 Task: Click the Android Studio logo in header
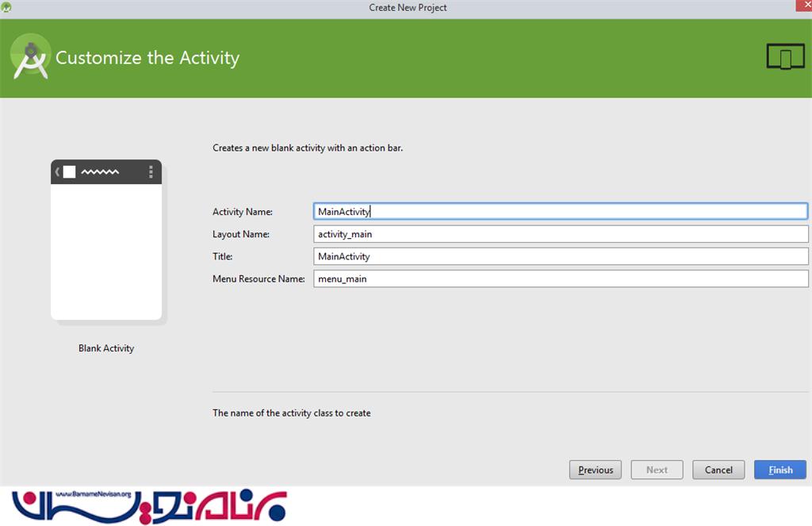[31, 56]
